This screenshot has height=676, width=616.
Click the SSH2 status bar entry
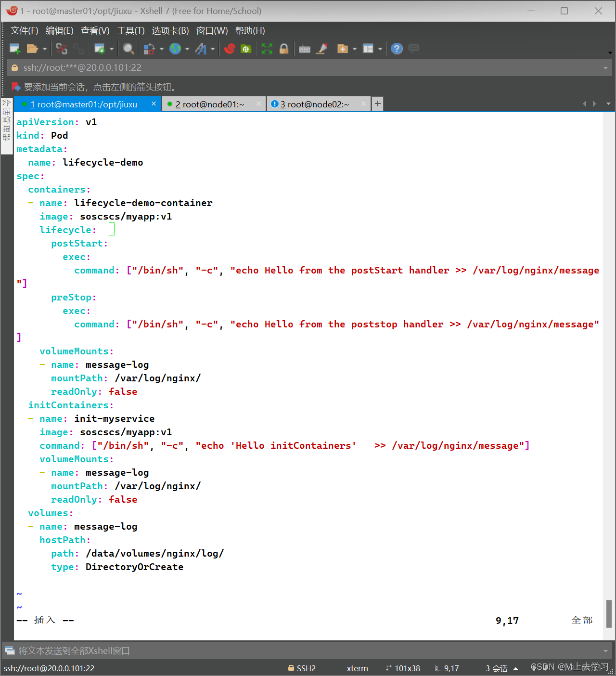click(302, 668)
